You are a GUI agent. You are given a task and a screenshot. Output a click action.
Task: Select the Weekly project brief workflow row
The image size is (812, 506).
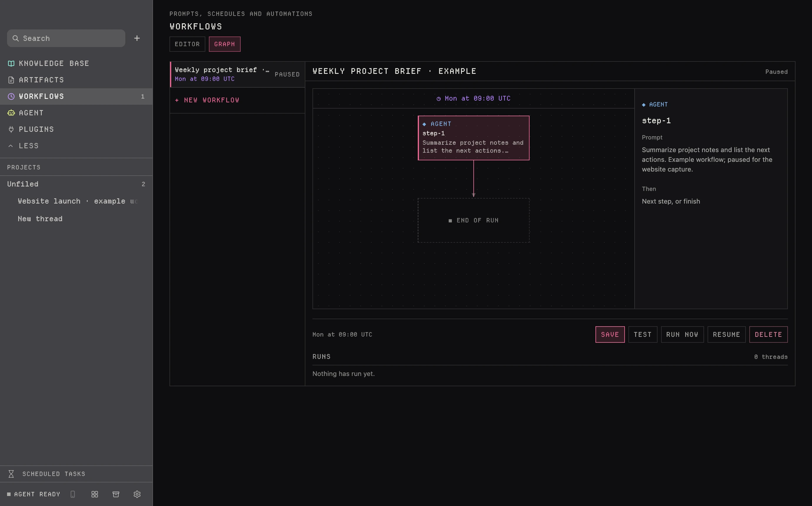point(237,74)
